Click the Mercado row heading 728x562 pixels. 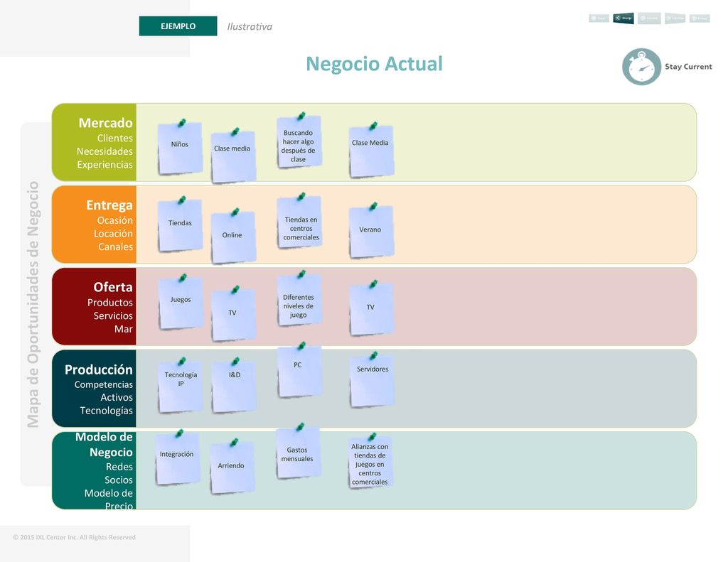(105, 123)
